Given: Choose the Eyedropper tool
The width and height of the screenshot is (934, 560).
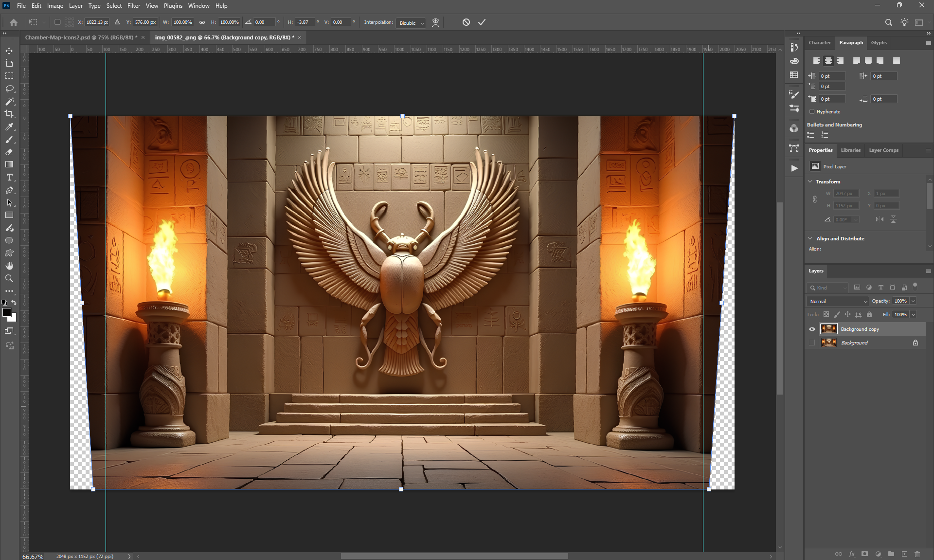Looking at the screenshot, I should click(9, 126).
